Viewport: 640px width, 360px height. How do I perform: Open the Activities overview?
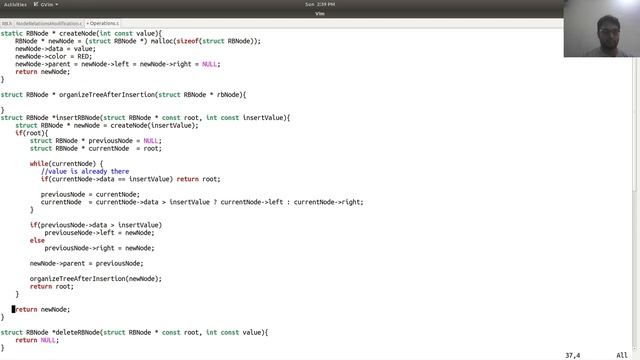click(x=15, y=4)
